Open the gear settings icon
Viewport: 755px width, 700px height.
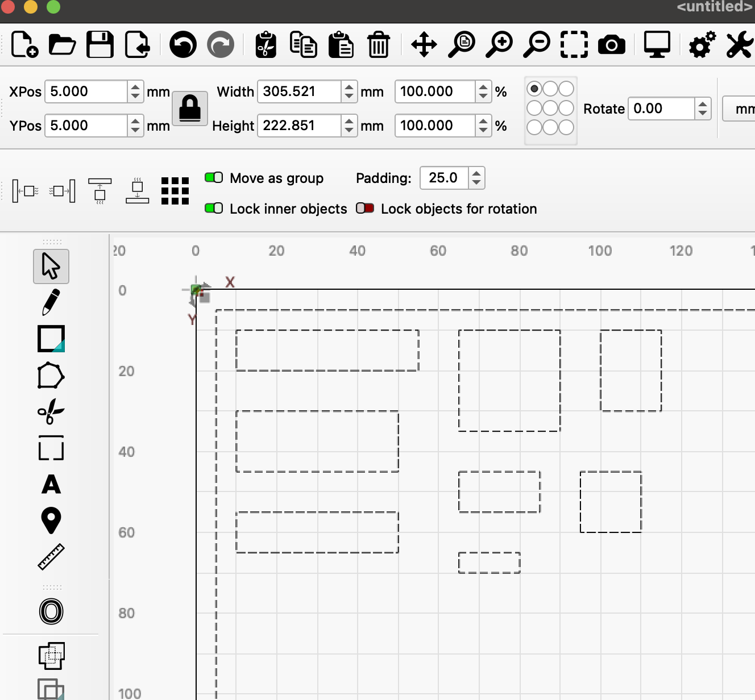click(x=702, y=44)
